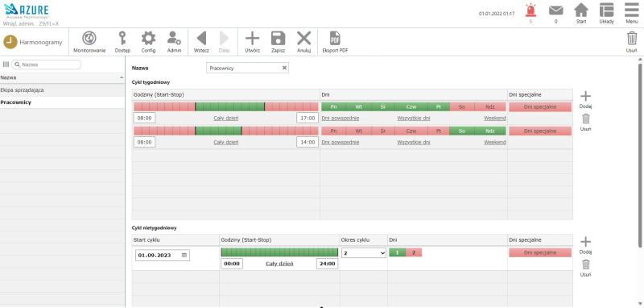Toggle day 1 in non-weekly cycle

click(397, 252)
